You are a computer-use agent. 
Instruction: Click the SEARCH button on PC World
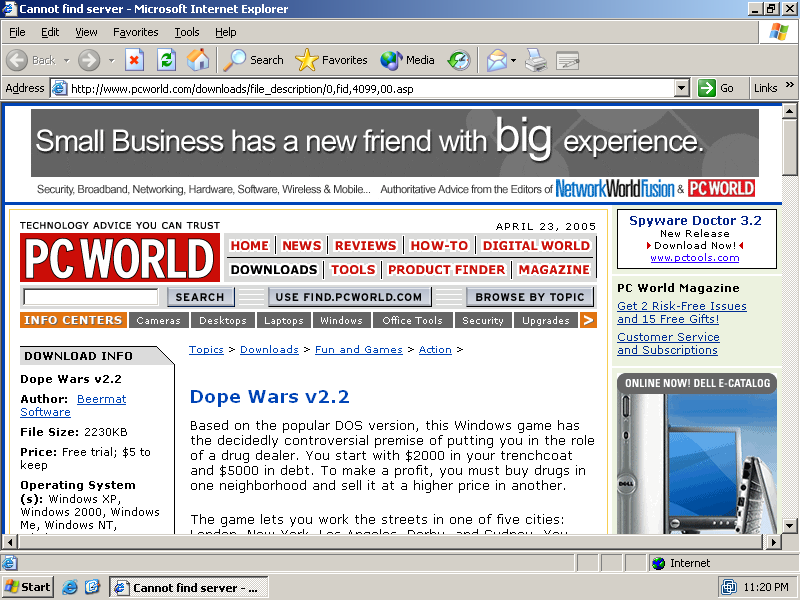coord(200,297)
